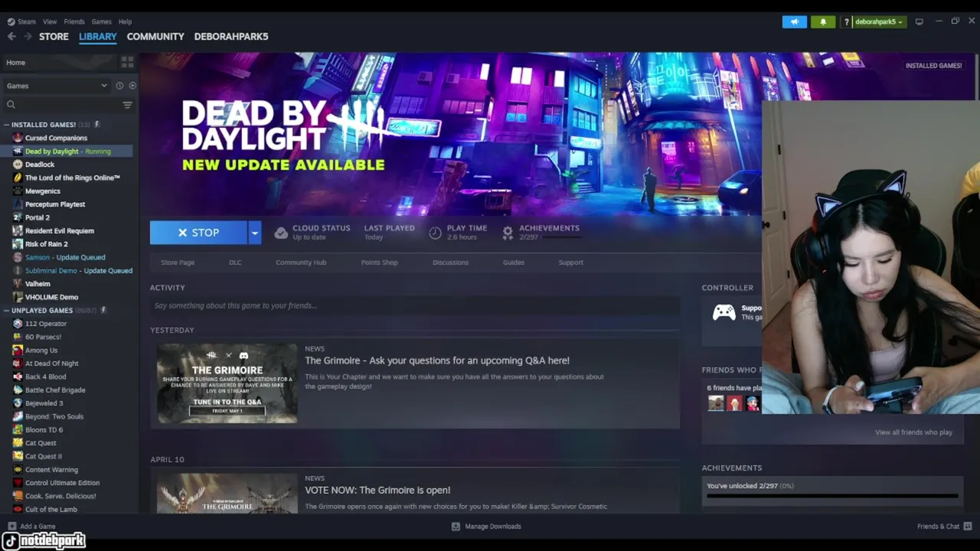Open the Store Page link
Image resolution: width=980 pixels, height=551 pixels.
pyautogui.click(x=178, y=262)
